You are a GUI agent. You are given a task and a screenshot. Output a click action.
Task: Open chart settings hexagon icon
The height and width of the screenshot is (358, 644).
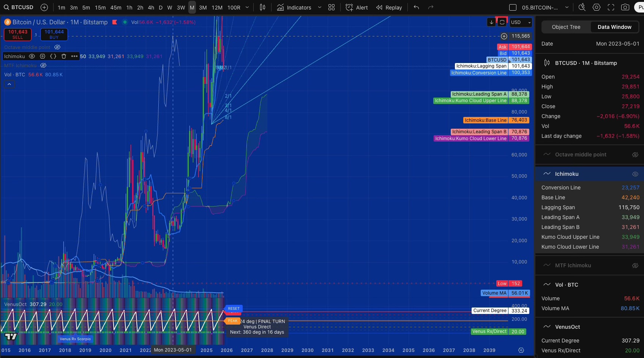coord(597,7)
